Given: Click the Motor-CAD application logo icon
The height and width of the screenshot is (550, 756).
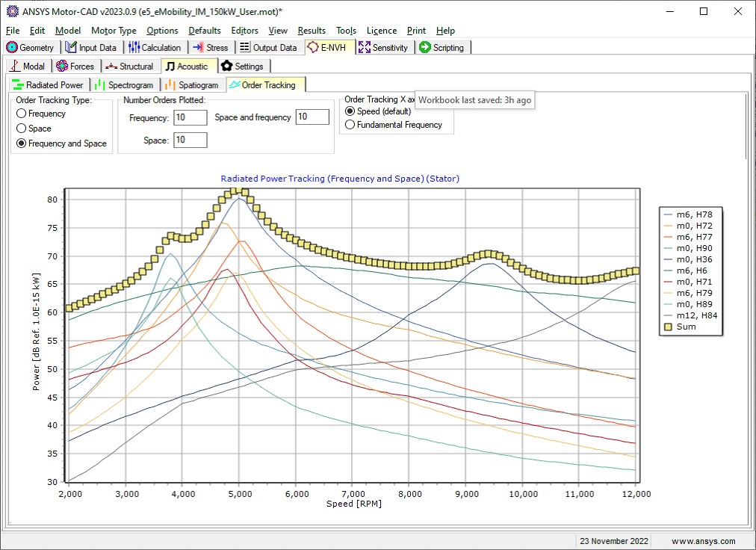Looking at the screenshot, I should (11, 11).
